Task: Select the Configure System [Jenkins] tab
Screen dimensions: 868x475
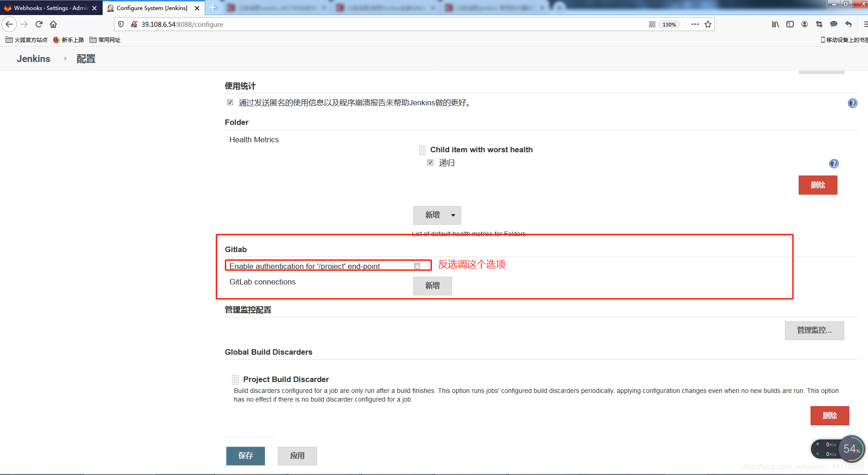Action: [154, 8]
